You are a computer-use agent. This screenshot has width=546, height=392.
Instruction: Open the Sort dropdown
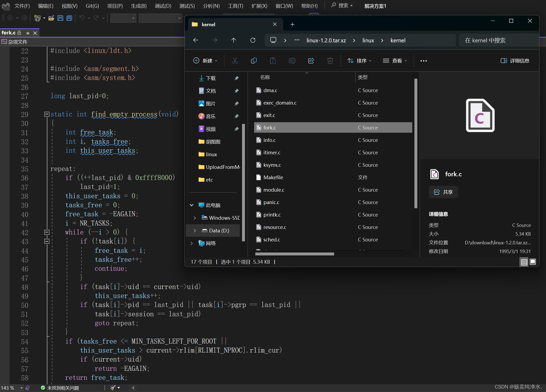point(359,61)
